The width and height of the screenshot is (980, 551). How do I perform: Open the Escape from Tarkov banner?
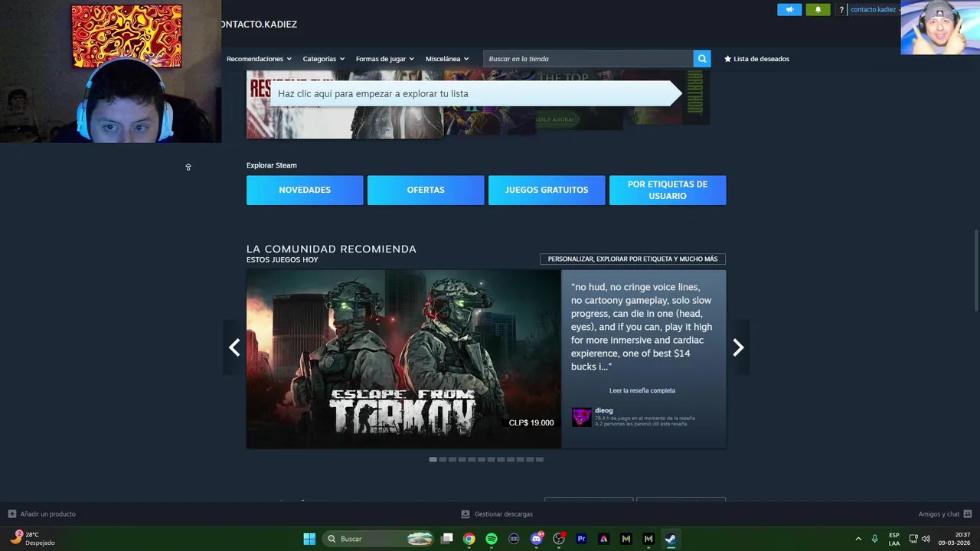pyautogui.click(x=403, y=359)
